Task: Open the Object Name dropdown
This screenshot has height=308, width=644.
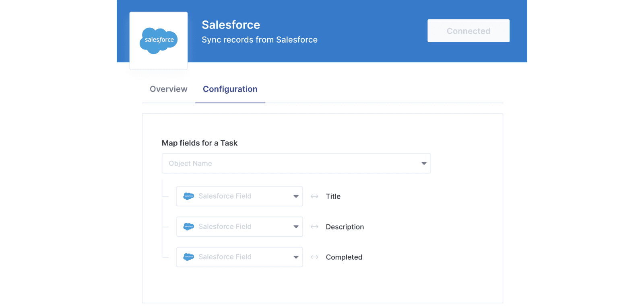Action: click(290, 163)
